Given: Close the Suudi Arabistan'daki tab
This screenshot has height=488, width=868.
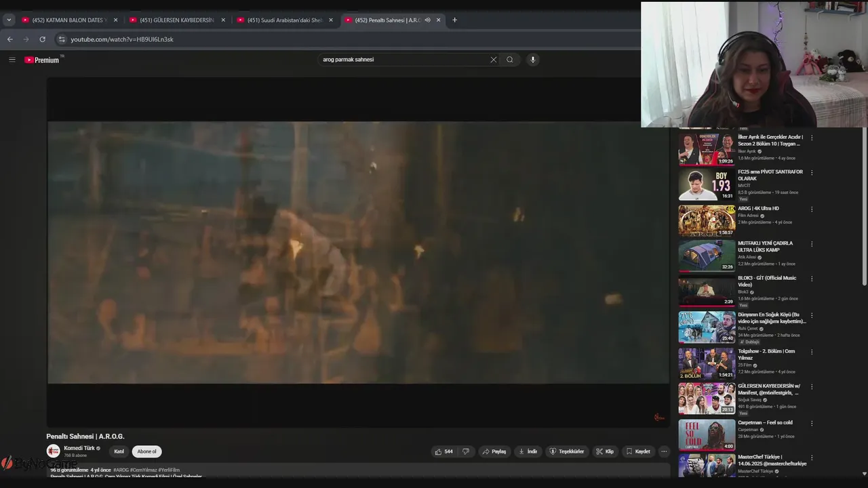Looking at the screenshot, I should pyautogui.click(x=331, y=20).
